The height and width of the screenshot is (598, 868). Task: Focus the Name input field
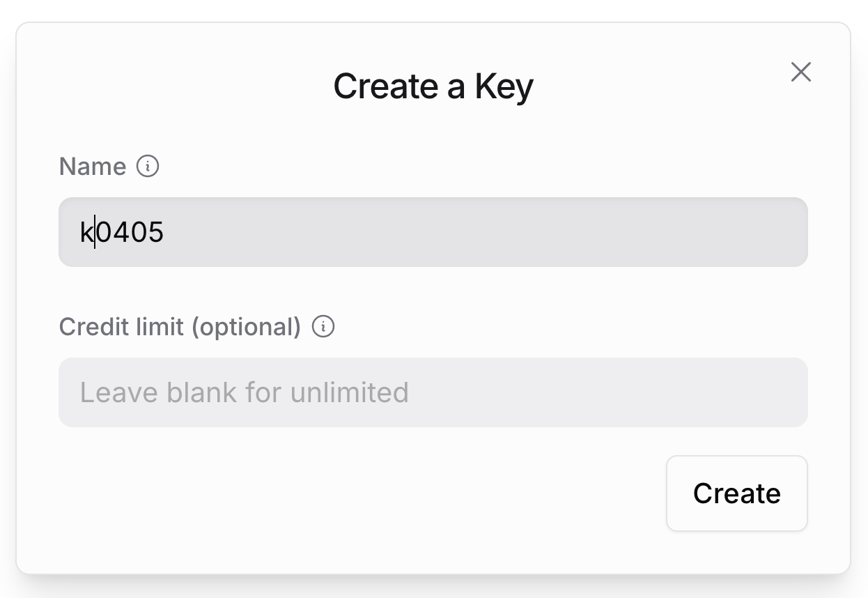click(x=432, y=232)
